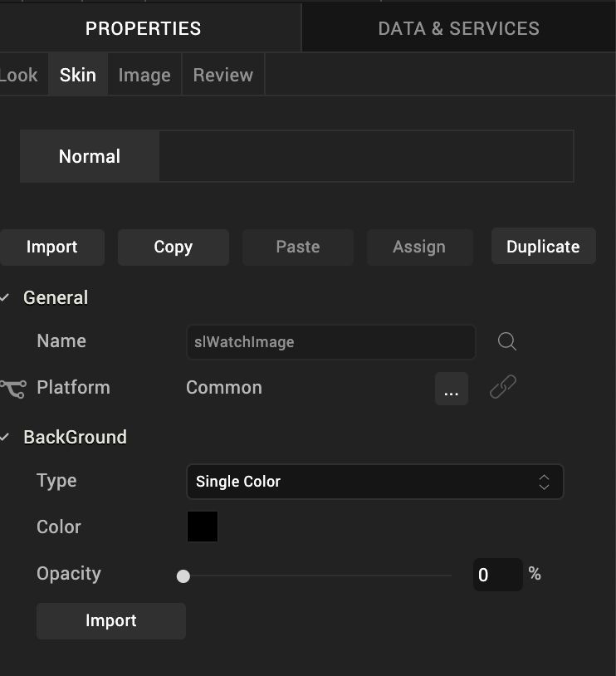Click the link icon in Platform row

click(502, 387)
